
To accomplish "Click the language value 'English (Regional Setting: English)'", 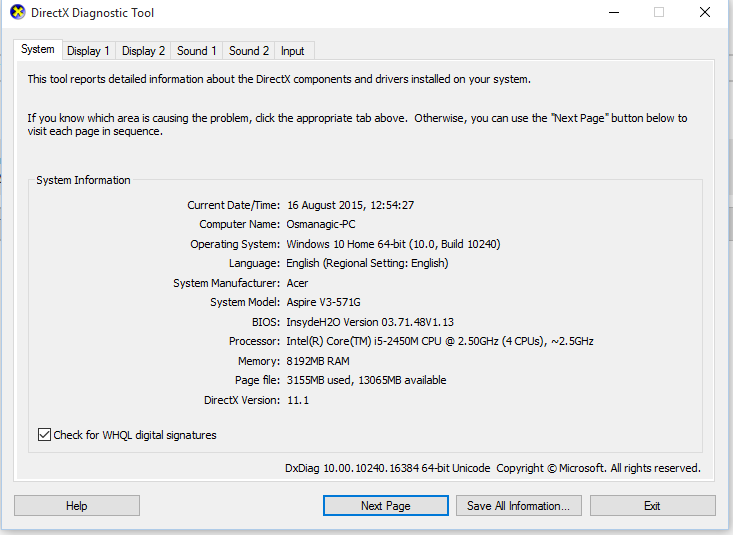I will coord(367,263).
